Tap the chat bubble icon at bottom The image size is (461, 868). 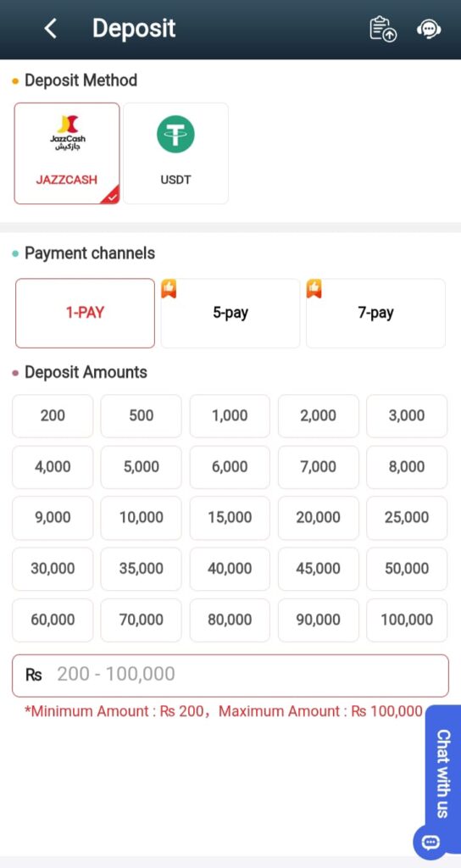[430, 843]
